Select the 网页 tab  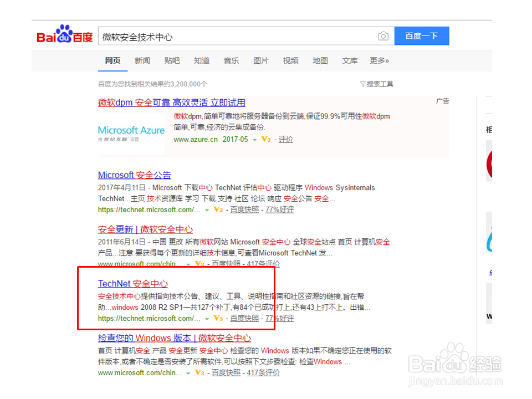coord(112,61)
